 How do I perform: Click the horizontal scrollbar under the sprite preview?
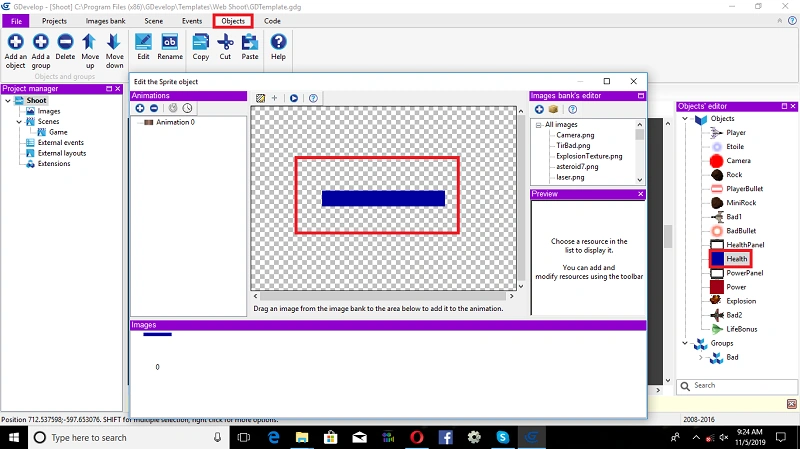383,296
